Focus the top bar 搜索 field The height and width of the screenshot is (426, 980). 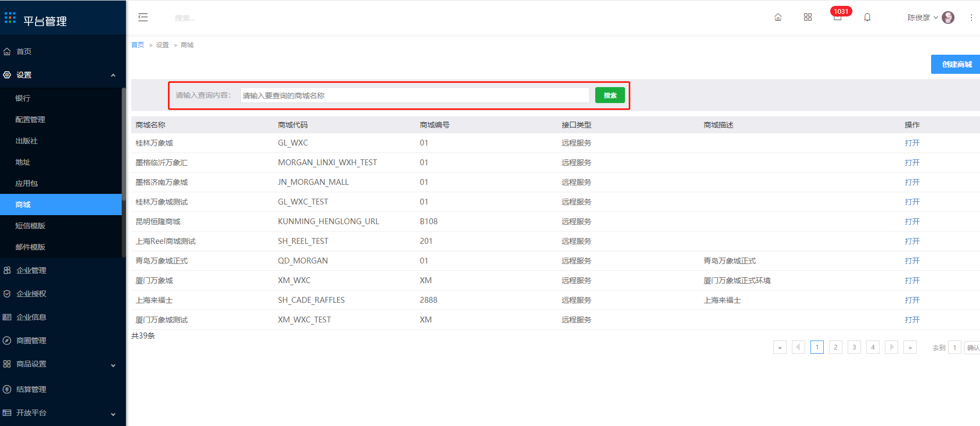pos(184,18)
